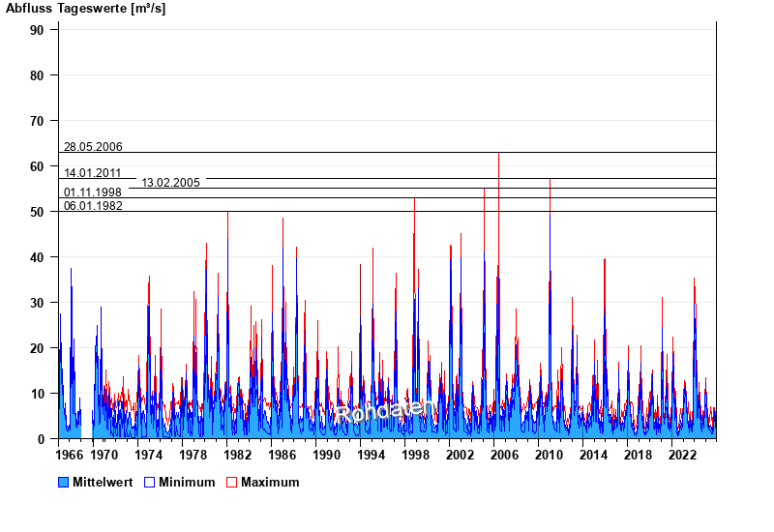
Task: Click the 0 value on the y-axis
Action: [x=41, y=439]
